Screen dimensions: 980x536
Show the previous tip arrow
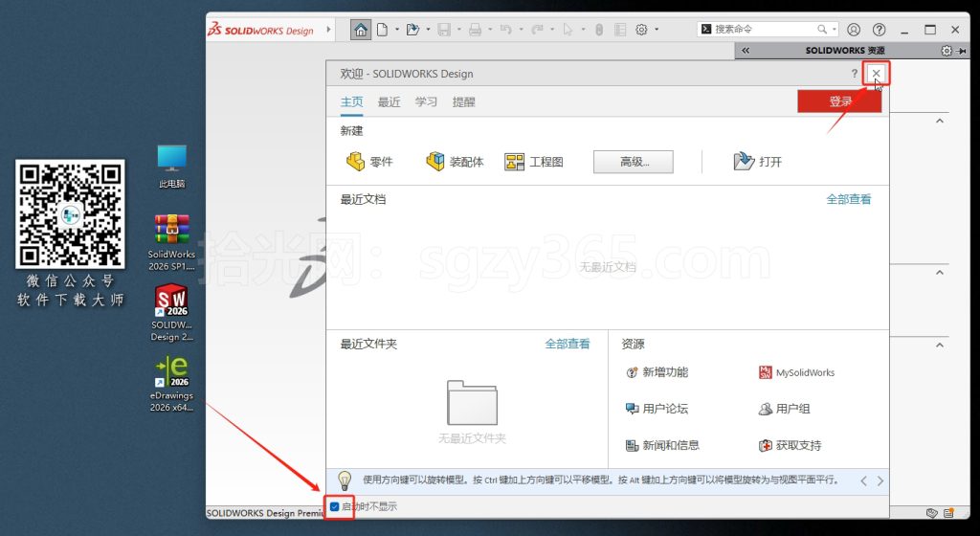coord(864,480)
